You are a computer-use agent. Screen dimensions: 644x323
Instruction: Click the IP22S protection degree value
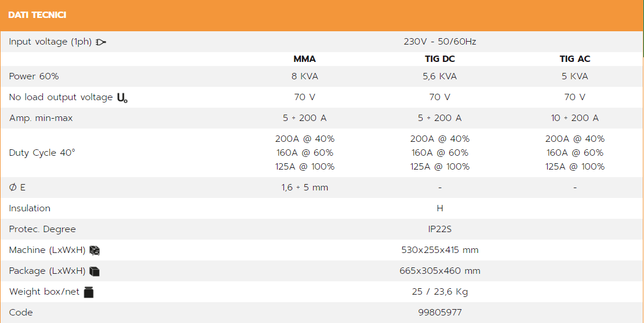tap(440, 230)
